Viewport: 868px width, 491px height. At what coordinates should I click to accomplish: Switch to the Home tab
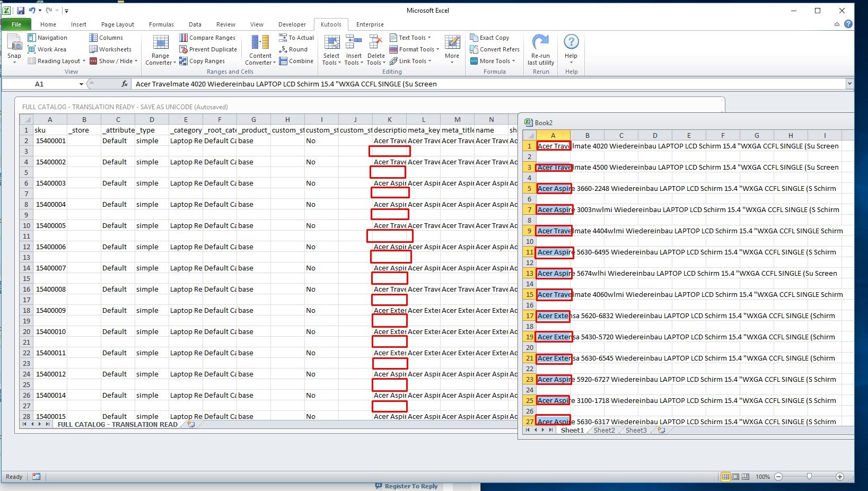(x=48, y=24)
